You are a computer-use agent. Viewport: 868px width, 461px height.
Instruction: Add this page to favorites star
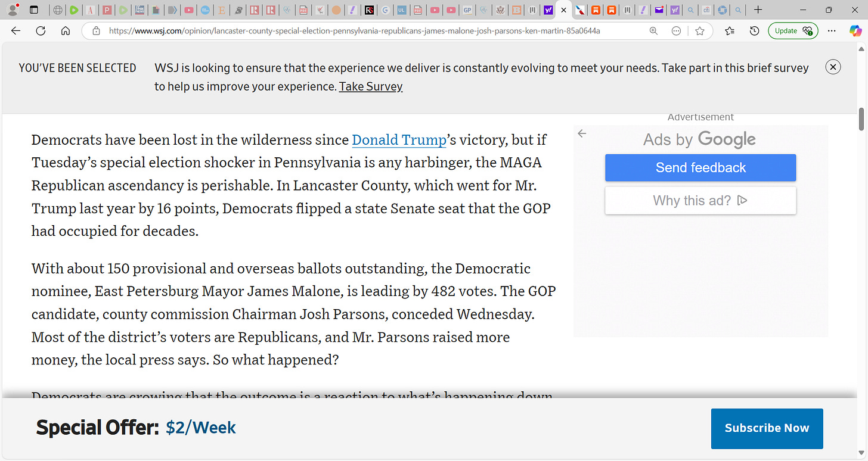tap(700, 31)
